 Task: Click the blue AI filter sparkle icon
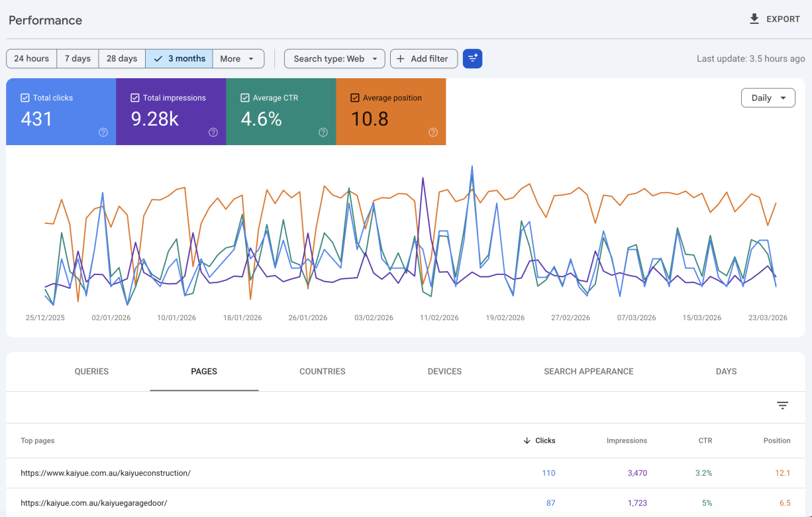point(472,58)
